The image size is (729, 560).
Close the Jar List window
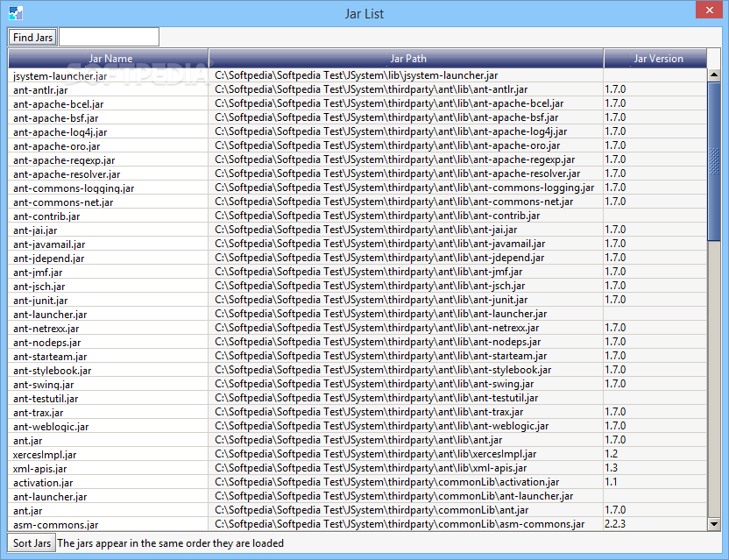click(x=709, y=10)
